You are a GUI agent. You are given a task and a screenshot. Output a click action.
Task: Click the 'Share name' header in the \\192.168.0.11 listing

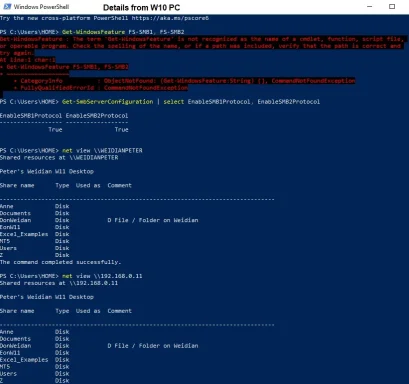pyautogui.click(x=17, y=311)
